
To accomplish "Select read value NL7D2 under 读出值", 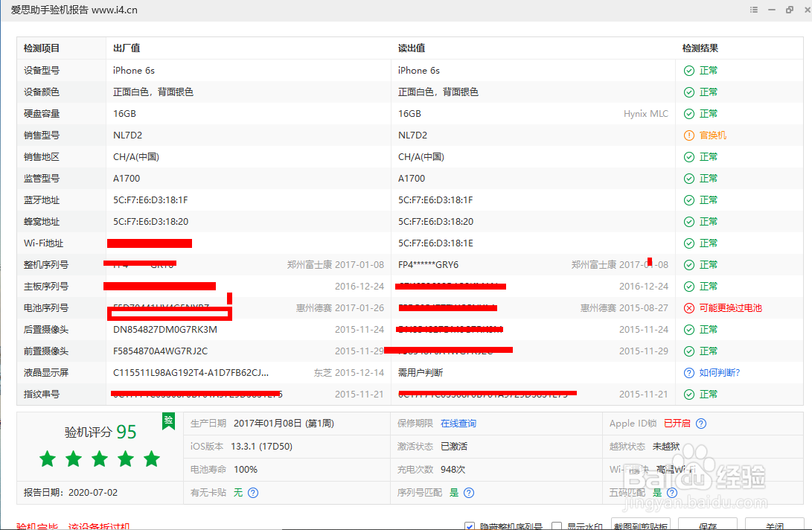I will coord(412,135).
